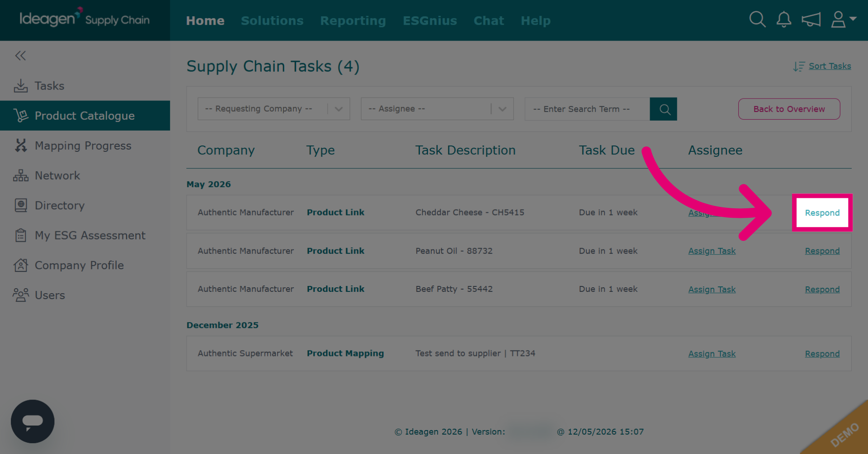This screenshot has width=868, height=454.
Task: Assign Task for Peanut Oil row
Action: point(712,251)
